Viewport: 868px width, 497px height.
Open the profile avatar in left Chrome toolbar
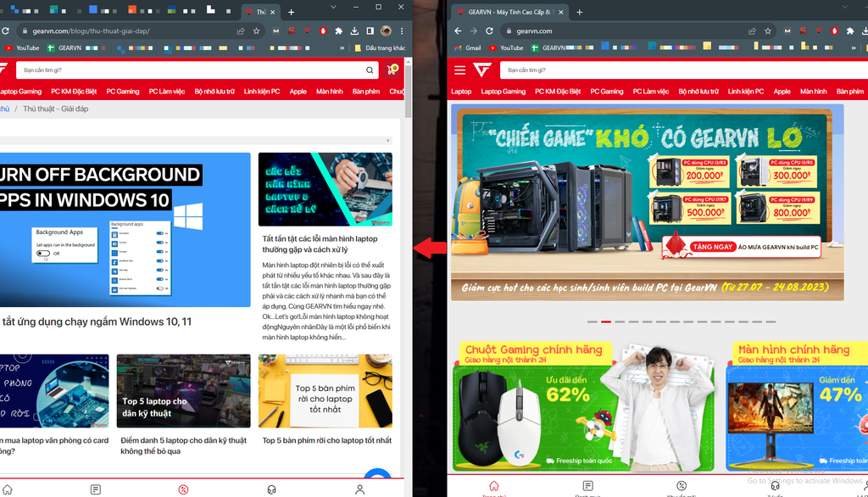point(386,31)
